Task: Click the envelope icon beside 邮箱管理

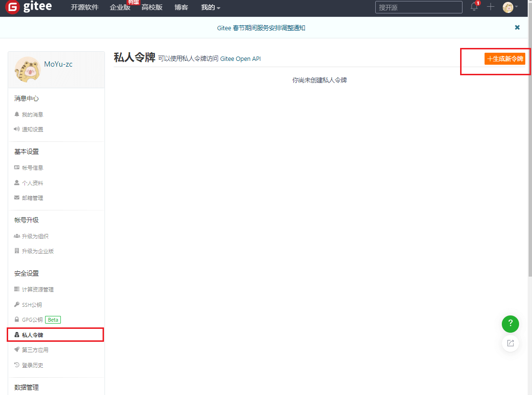Action: 17,197
